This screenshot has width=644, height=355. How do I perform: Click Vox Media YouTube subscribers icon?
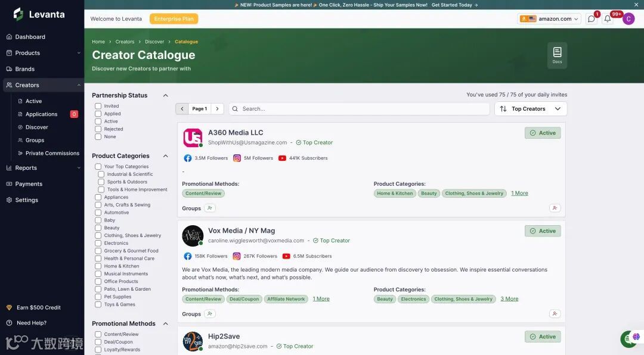click(286, 256)
